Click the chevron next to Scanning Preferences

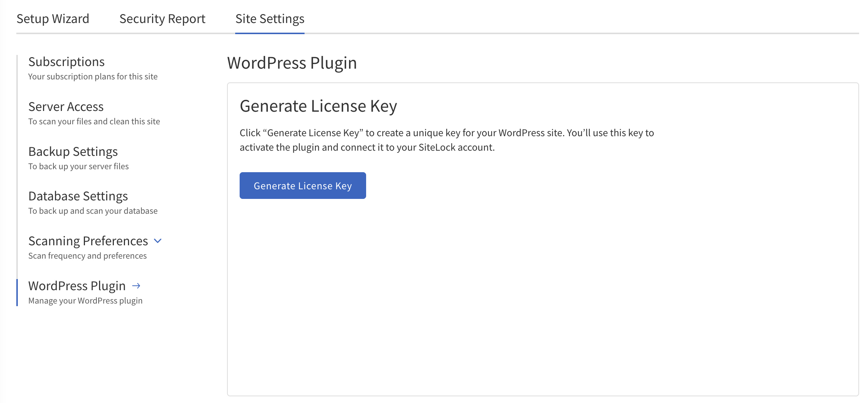coord(157,241)
